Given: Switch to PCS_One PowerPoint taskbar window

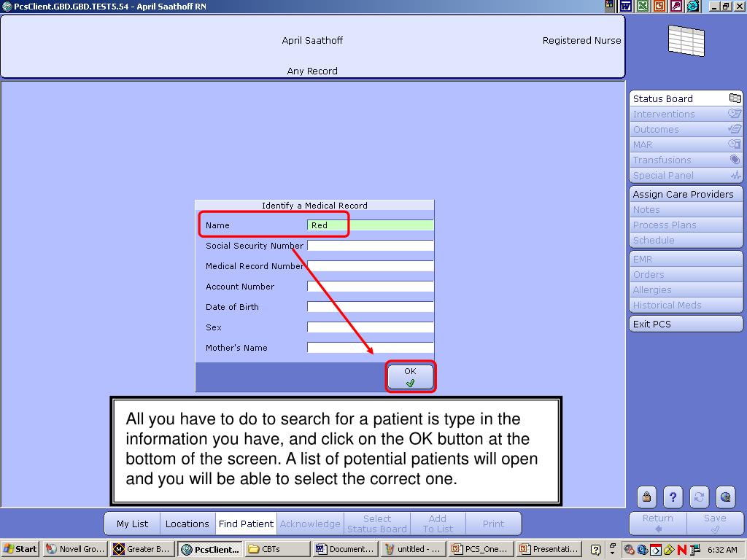Looking at the screenshot, I should [481, 549].
